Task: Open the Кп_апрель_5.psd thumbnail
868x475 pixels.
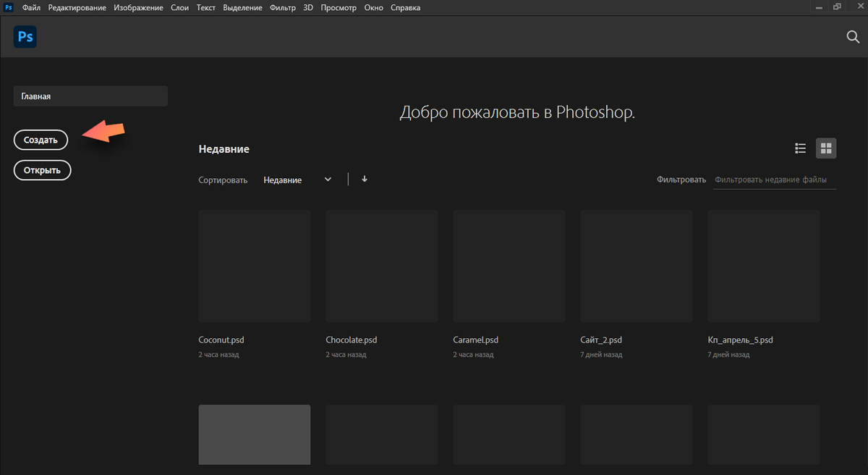Action: (764, 266)
